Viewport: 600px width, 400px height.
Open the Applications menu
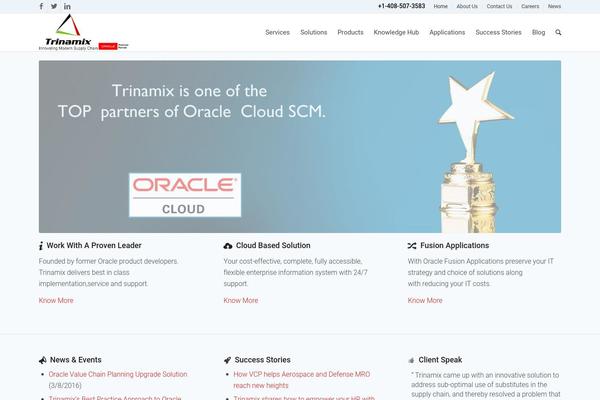(x=447, y=33)
